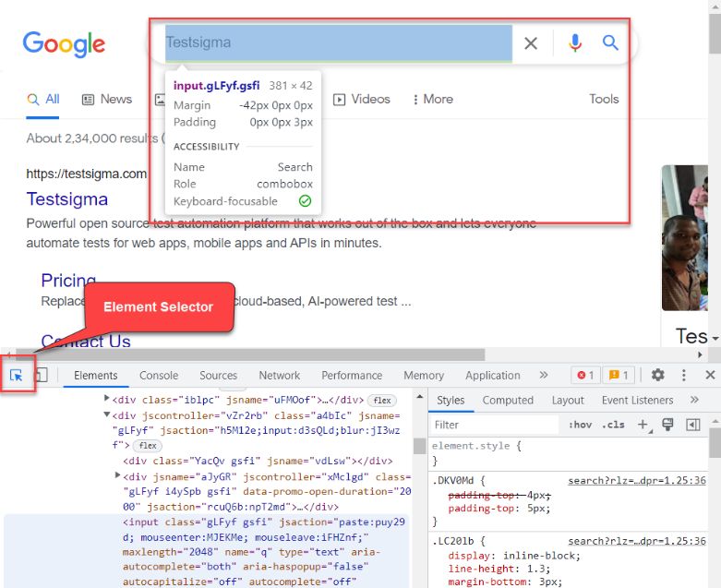721x588 pixels.
Task: Show more DevTools panel tabs
Action: click(x=544, y=375)
